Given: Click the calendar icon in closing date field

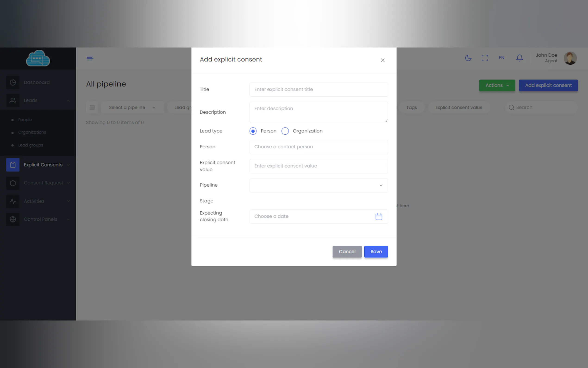Looking at the screenshot, I should pyautogui.click(x=379, y=216).
